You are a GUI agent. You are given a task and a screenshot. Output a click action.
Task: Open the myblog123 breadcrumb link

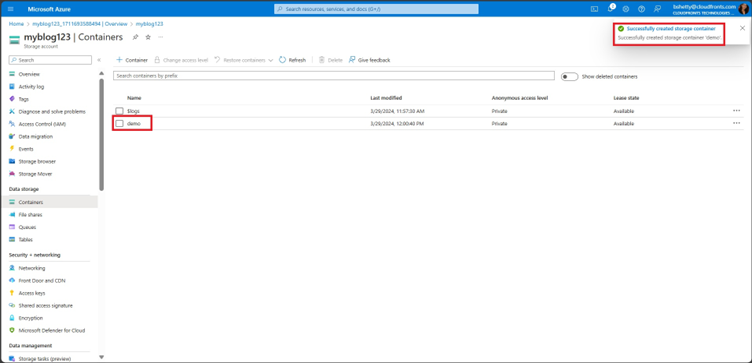150,23
